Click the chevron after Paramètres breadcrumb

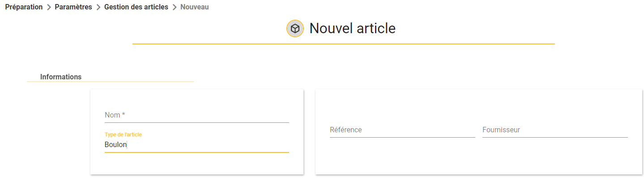coord(98,7)
